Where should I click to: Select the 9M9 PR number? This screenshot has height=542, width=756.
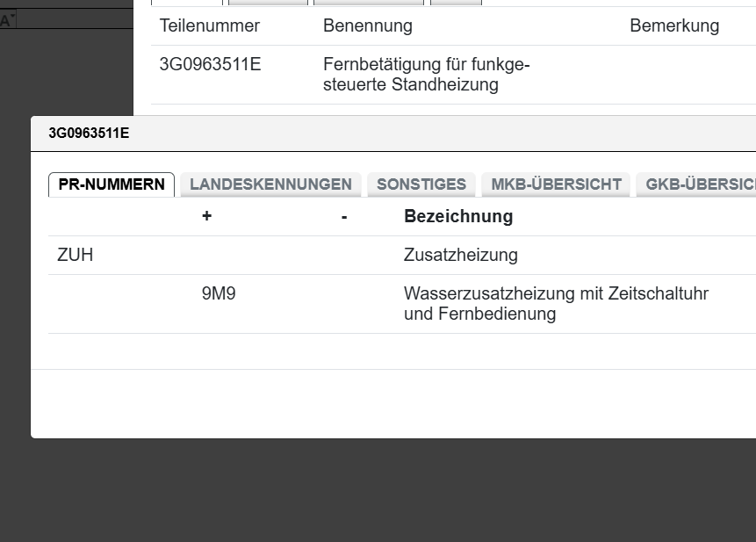click(x=219, y=294)
